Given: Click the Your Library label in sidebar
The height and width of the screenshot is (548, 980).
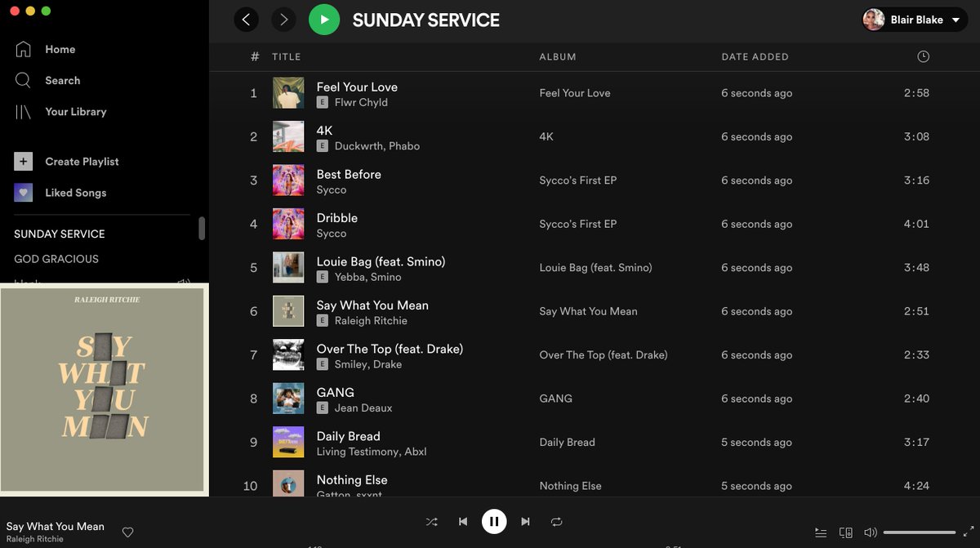Looking at the screenshot, I should click(76, 112).
